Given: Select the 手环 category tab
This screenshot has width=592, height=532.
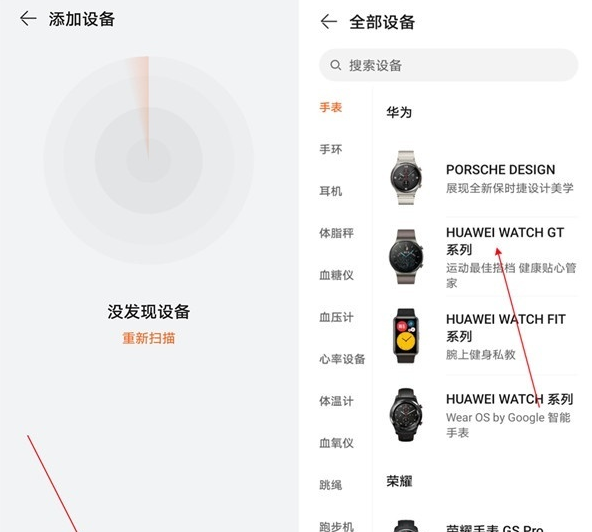Looking at the screenshot, I should (331, 149).
